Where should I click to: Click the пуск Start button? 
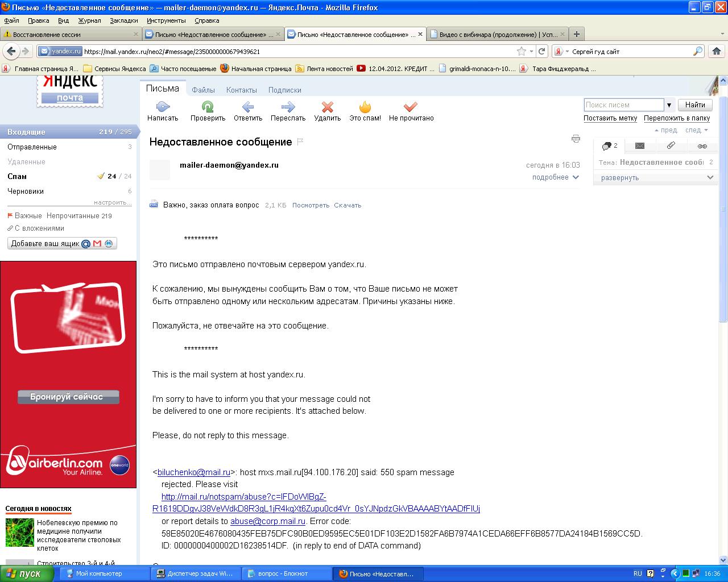coord(27,573)
